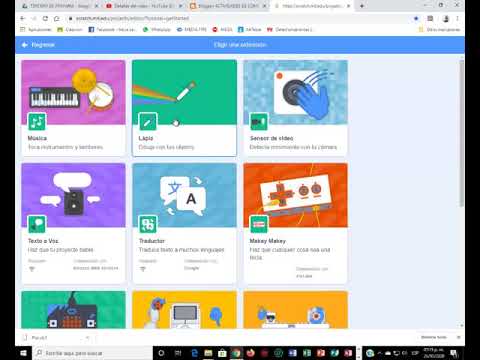Open the Facebook bookmark

(113, 30)
